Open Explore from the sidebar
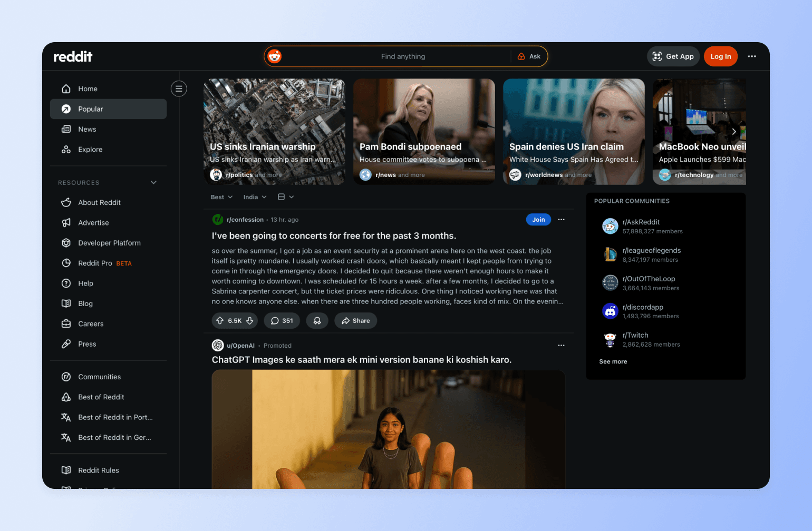The width and height of the screenshot is (812, 531). tap(90, 149)
